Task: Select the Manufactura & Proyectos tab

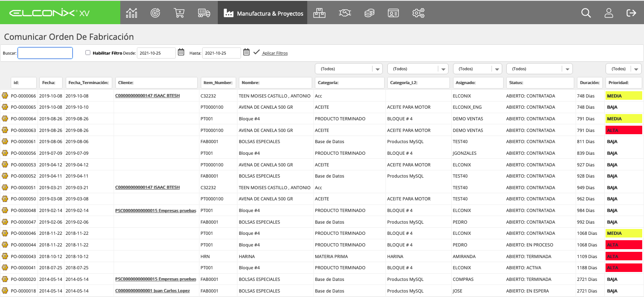Action: [x=263, y=13]
